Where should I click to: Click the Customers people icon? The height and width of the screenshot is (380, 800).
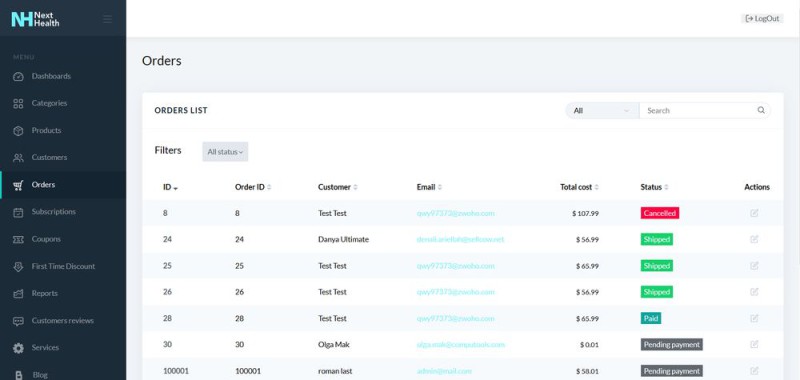[18, 158]
